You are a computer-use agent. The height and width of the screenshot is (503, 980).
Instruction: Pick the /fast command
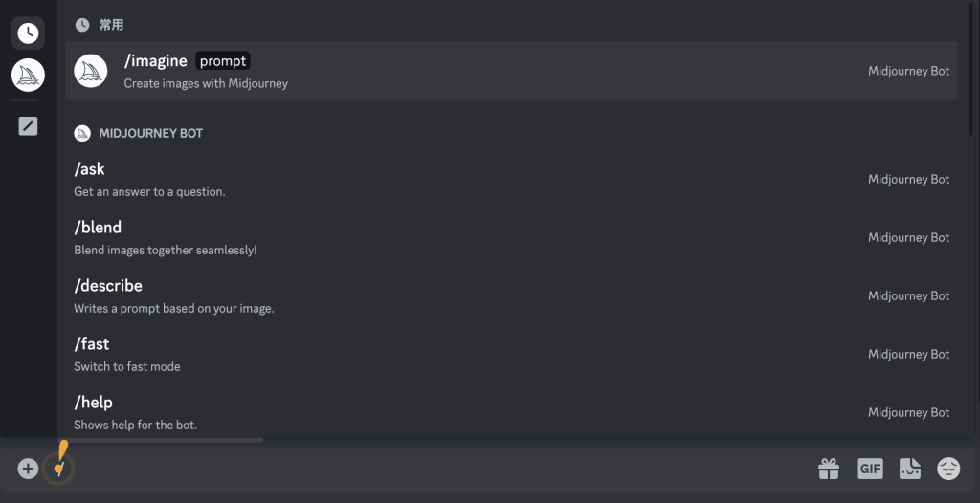[511, 354]
